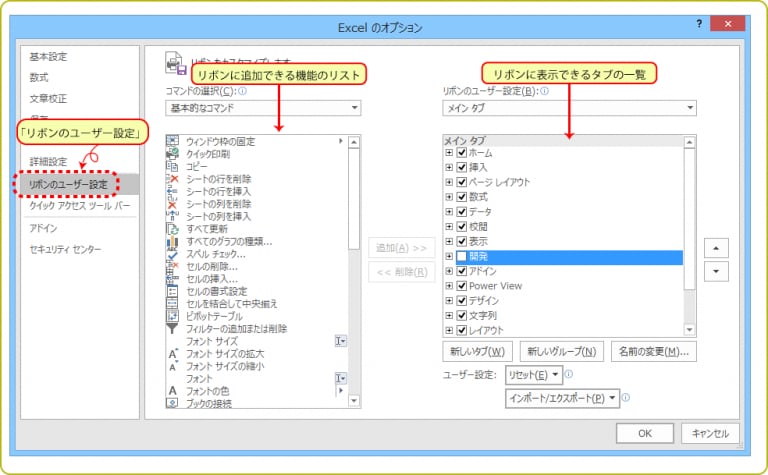Image resolution: width=768 pixels, height=475 pixels.
Task: Click the セルの削除 icon
Action: coord(172,266)
